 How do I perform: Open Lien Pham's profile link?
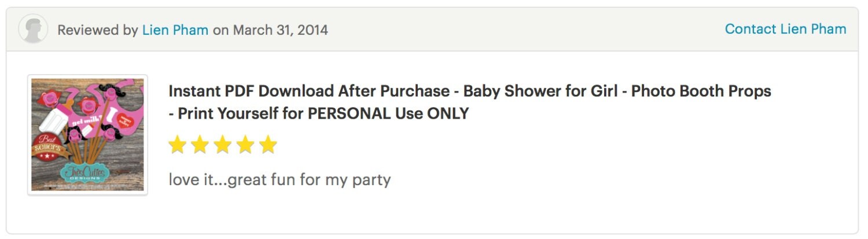click(175, 30)
